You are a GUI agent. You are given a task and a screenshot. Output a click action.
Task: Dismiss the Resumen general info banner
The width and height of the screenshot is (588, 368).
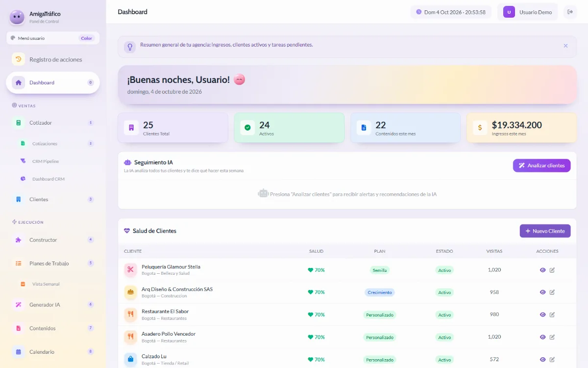[x=565, y=46]
